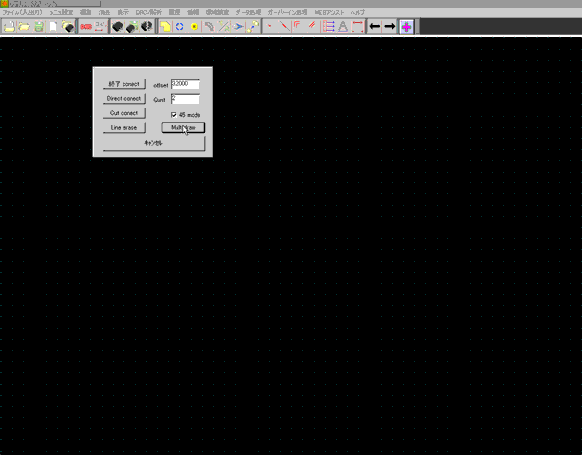582x455 pixels.
Task: Click the キャンセル cancel button
Action: pyautogui.click(x=154, y=143)
